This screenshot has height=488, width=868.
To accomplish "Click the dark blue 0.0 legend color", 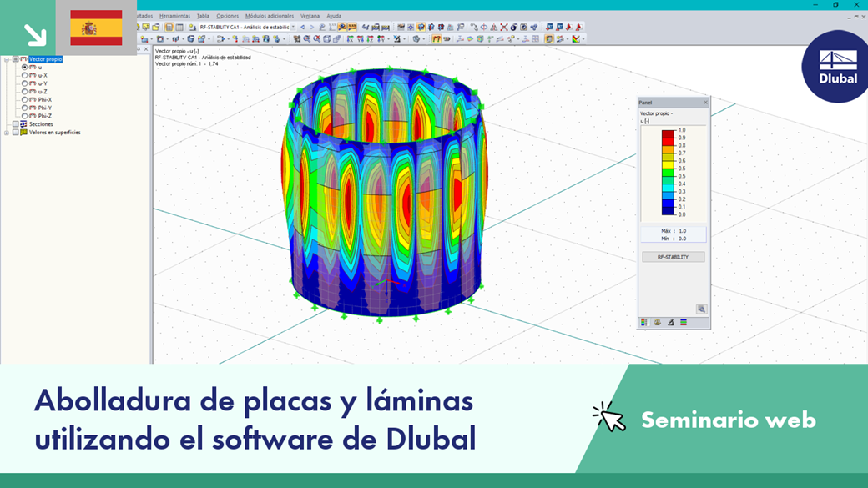I will point(669,211).
